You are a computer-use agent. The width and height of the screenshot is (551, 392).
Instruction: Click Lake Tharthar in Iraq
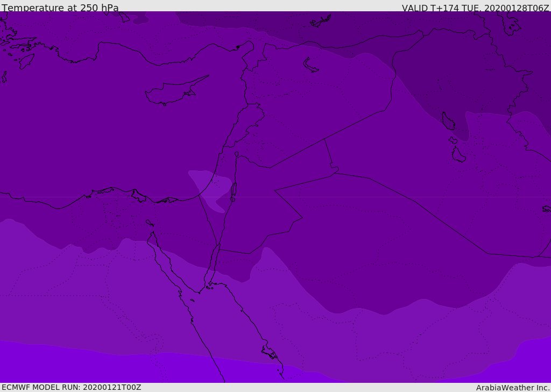click(448, 122)
